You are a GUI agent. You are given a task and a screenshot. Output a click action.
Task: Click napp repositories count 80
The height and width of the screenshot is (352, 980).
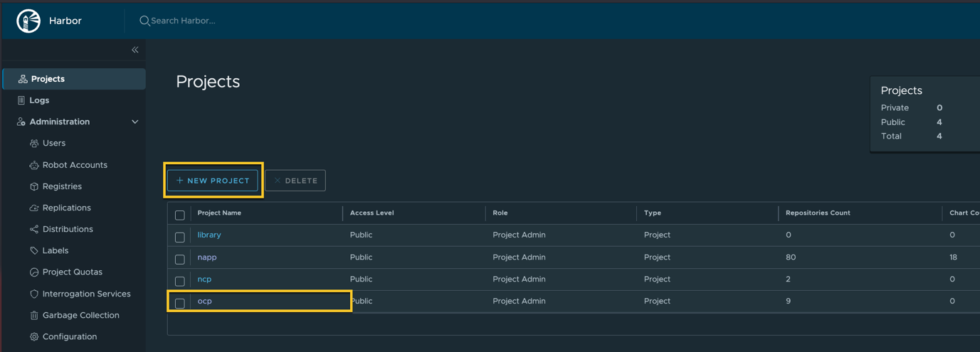[x=791, y=257]
